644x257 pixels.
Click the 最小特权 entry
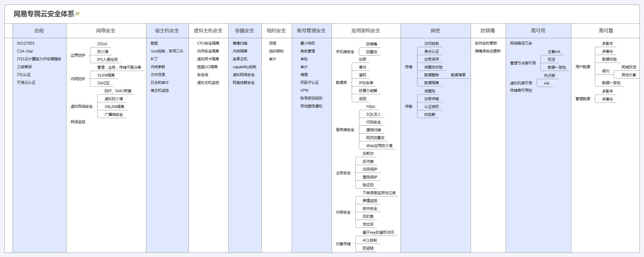(x=308, y=43)
